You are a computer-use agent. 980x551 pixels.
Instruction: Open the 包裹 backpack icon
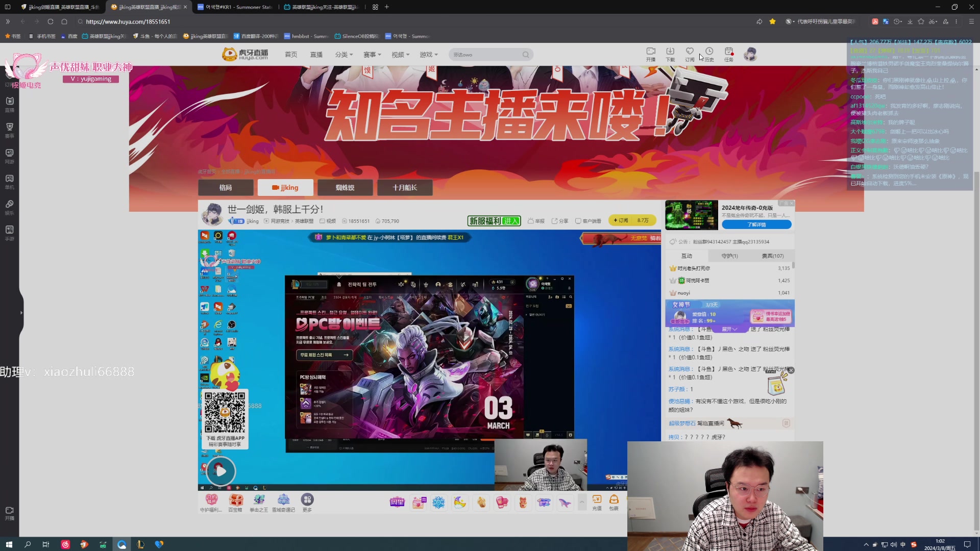[614, 503]
